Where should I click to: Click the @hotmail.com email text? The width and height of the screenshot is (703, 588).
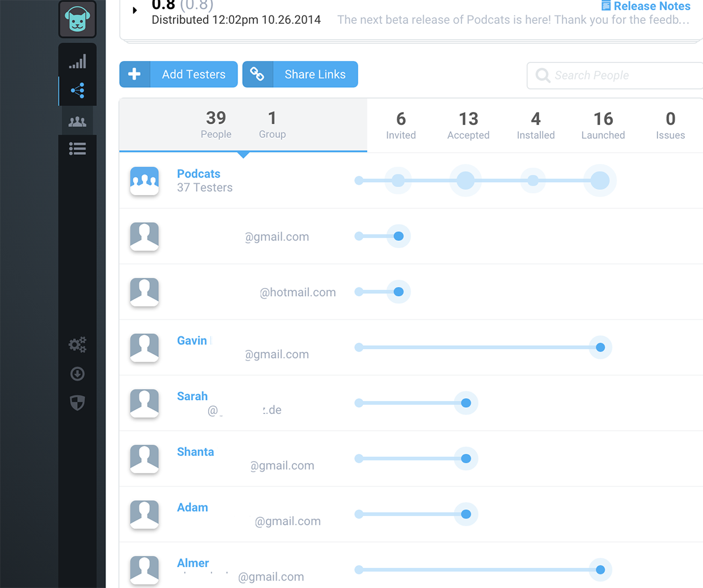click(x=298, y=293)
